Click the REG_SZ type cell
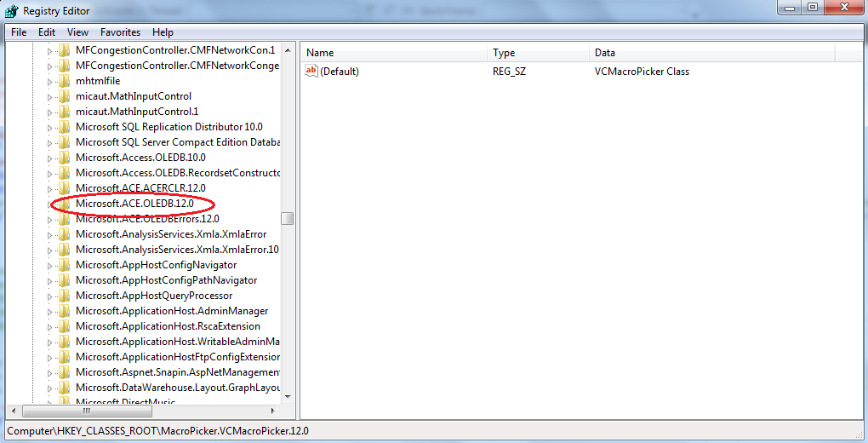 tap(509, 72)
